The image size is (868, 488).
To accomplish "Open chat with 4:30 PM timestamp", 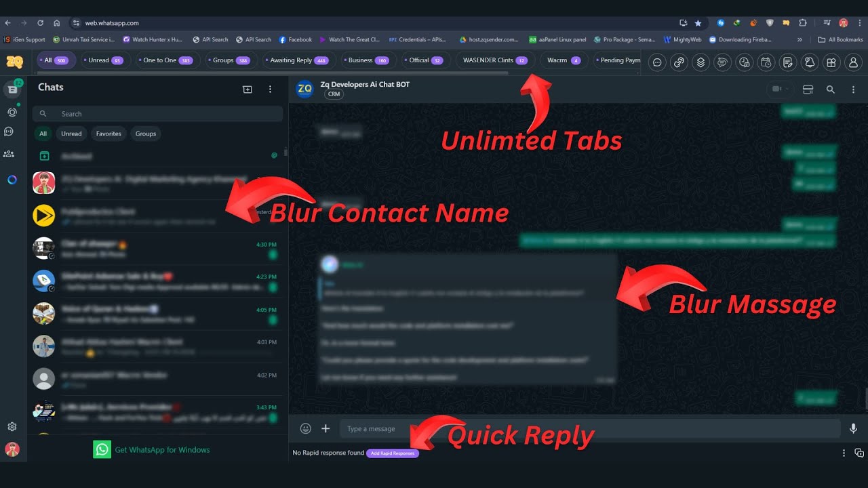I will pos(157,249).
